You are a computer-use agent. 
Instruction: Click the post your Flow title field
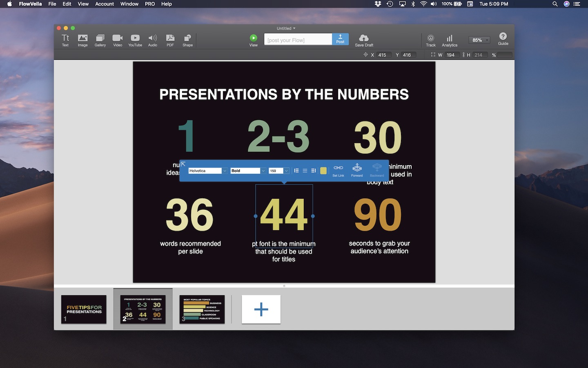click(x=298, y=39)
